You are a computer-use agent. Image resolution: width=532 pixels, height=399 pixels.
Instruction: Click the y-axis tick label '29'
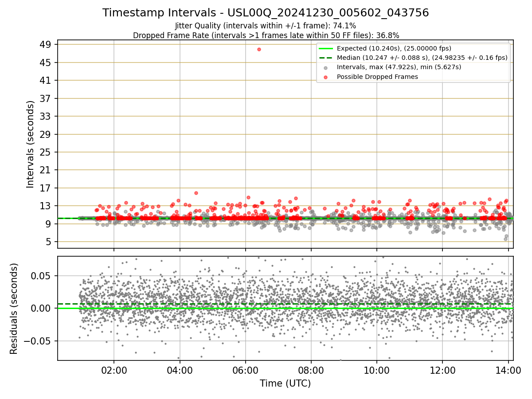point(46,134)
